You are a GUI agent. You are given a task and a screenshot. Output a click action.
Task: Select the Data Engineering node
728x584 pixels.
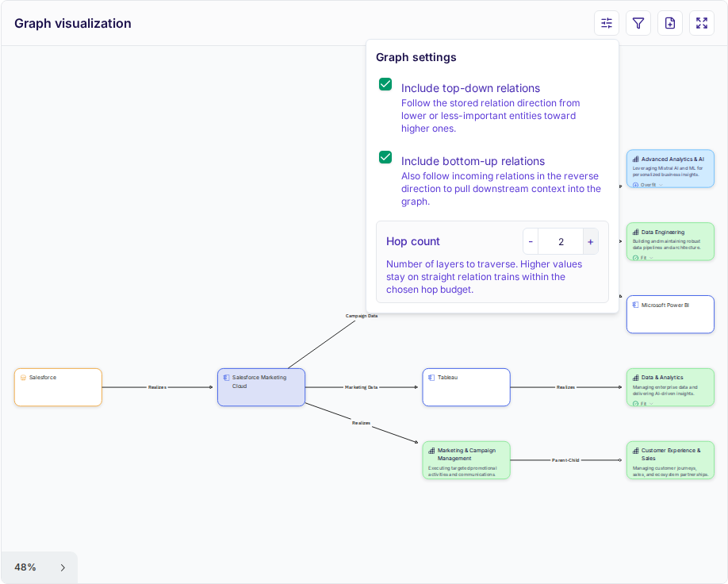670,241
